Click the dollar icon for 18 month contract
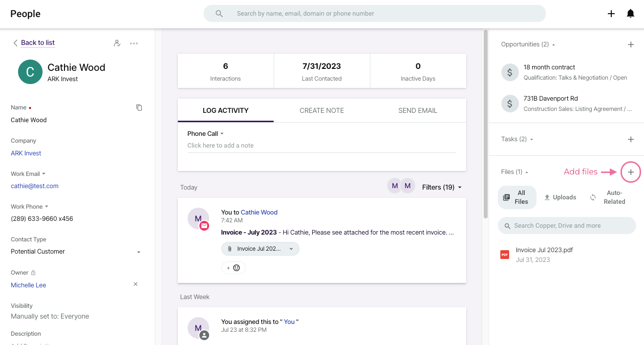The image size is (644, 345). [510, 72]
